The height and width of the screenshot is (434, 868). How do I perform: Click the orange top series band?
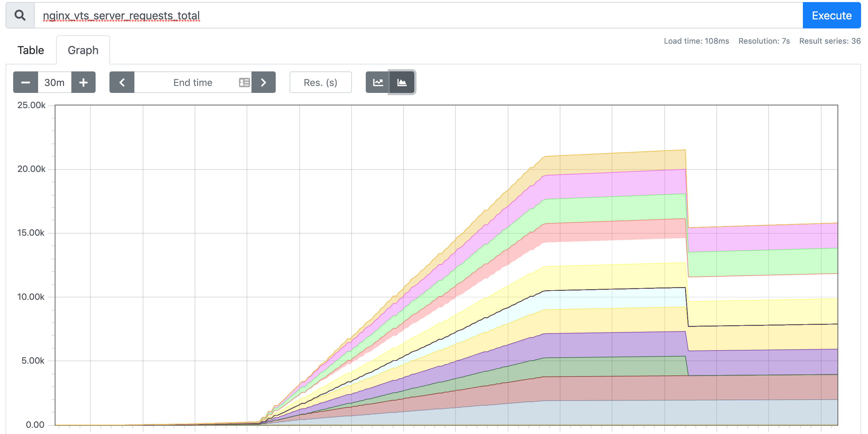pos(613,162)
